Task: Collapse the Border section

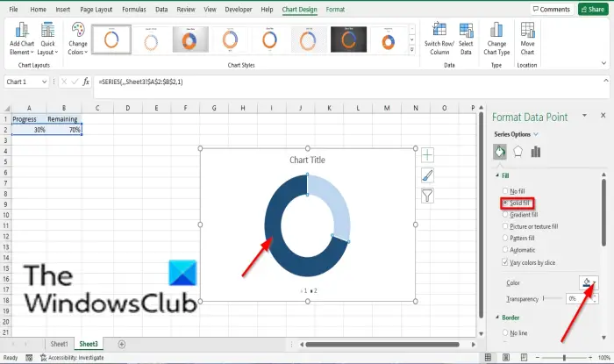Action: pyautogui.click(x=497, y=318)
